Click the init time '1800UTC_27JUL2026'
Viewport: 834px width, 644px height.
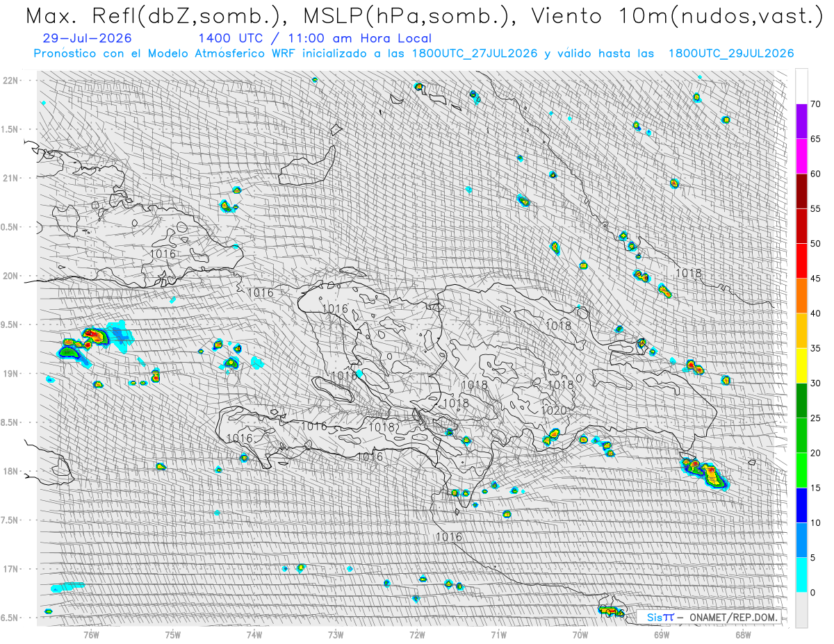(475, 53)
